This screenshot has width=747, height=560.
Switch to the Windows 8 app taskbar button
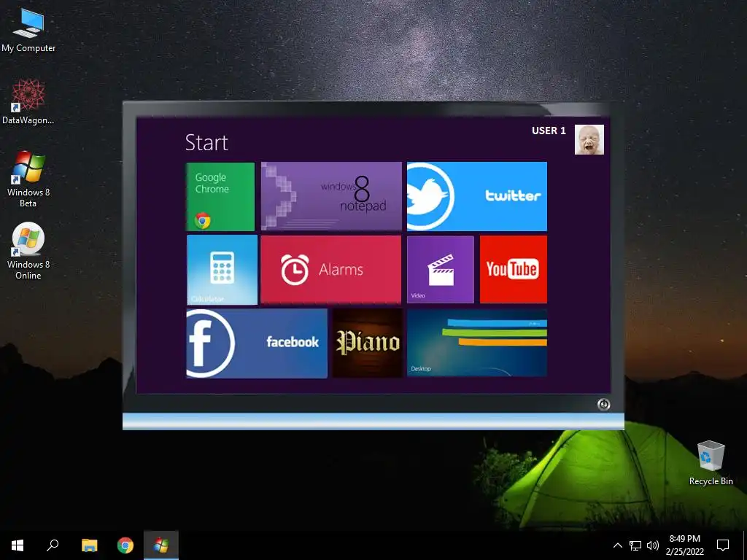tap(161, 545)
